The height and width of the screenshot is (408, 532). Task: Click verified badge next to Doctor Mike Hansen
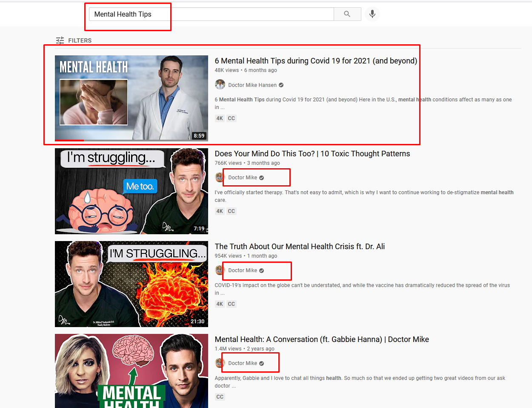(281, 85)
